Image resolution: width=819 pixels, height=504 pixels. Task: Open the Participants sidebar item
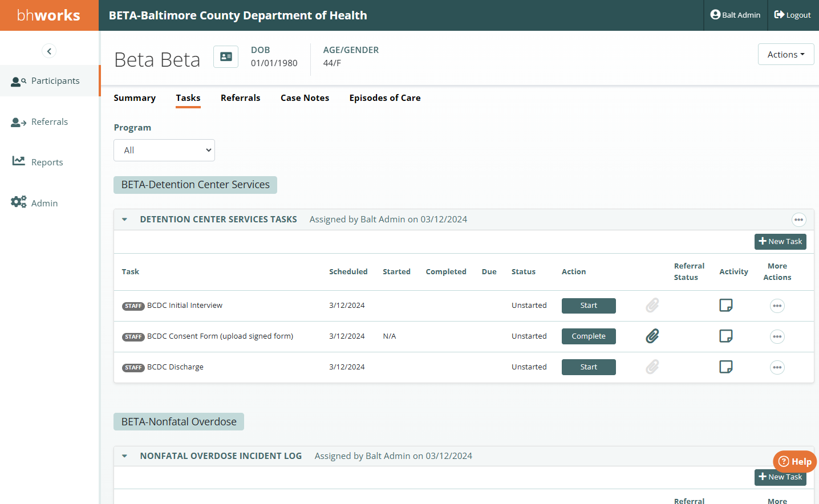tap(50, 81)
